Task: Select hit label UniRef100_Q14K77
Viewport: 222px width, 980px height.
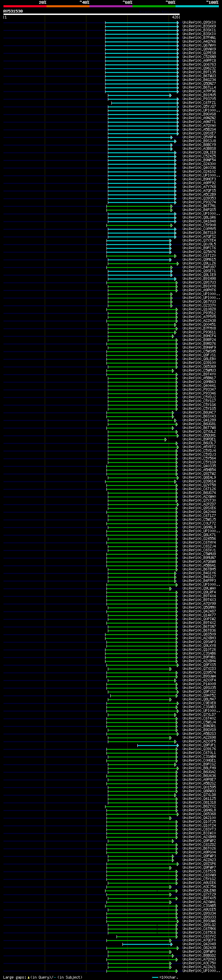Action: 199,615
